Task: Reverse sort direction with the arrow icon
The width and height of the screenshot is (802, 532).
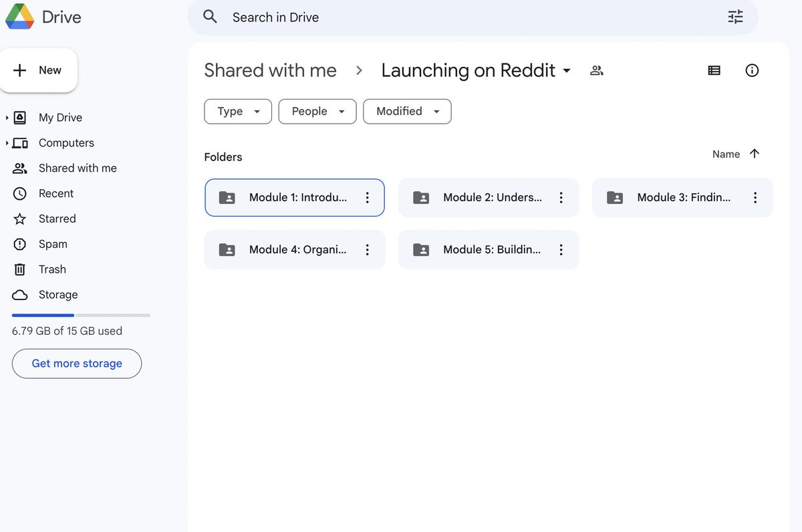Action: pos(755,154)
